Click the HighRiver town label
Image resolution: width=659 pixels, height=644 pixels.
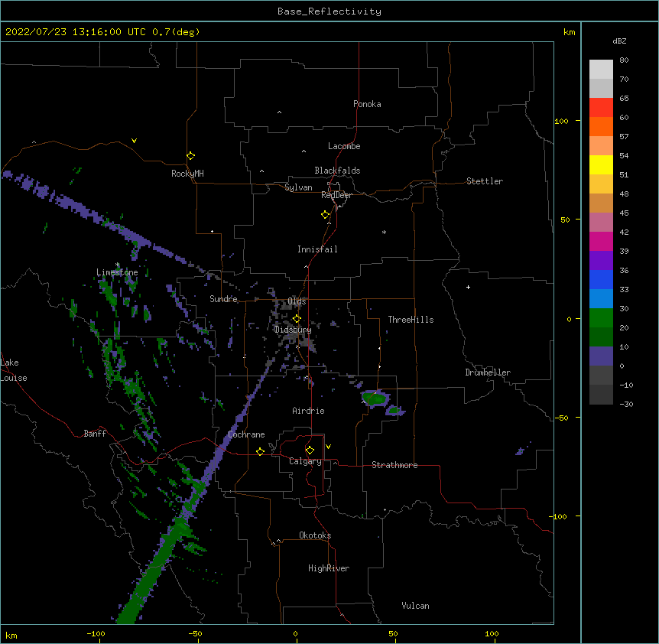[x=329, y=568]
